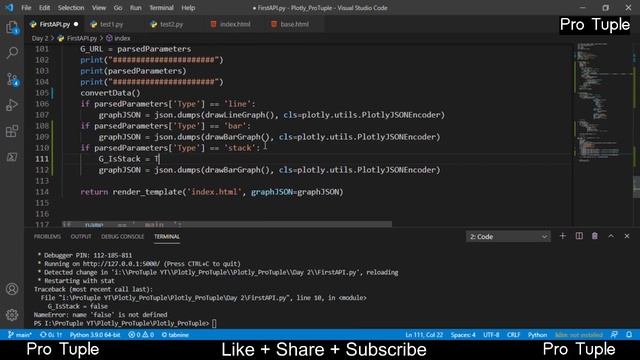Open the Search view in activity bar
This screenshot has height=360, width=640.
[12, 53]
